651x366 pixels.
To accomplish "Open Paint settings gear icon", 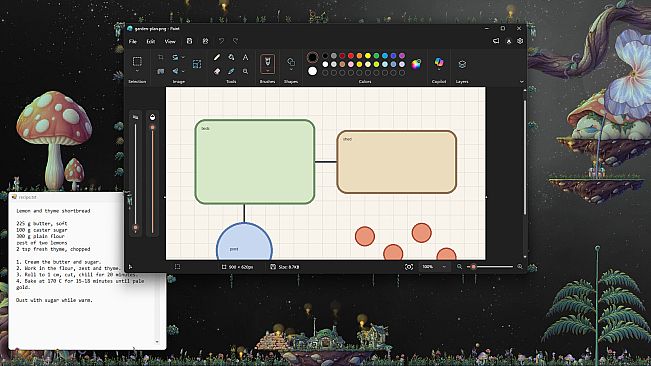I will click(520, 41).
